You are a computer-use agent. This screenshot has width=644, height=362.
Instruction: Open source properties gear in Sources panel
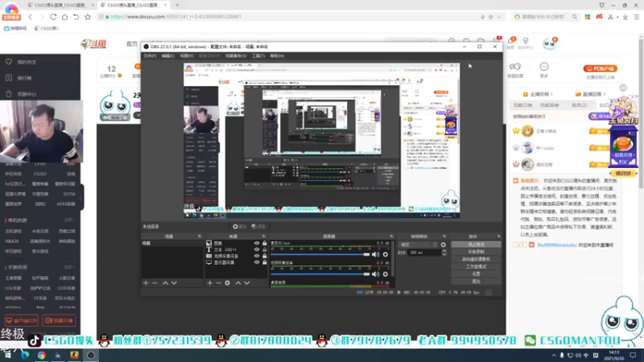click(228, 283)
